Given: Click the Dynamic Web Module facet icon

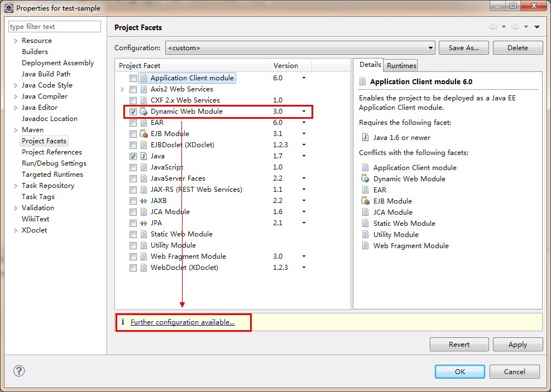Looking at the screenshot, I should click(143, 112).
